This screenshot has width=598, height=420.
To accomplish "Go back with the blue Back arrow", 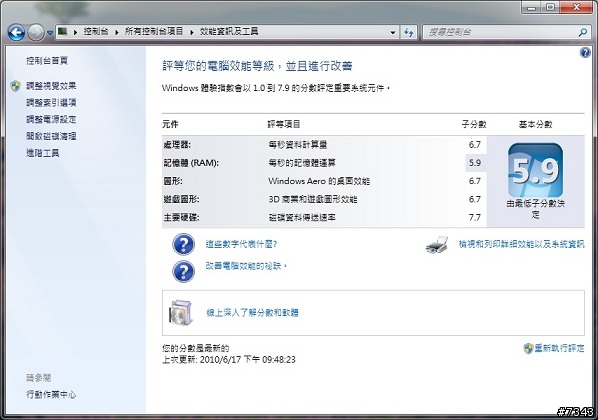I will tap(16, 32).
